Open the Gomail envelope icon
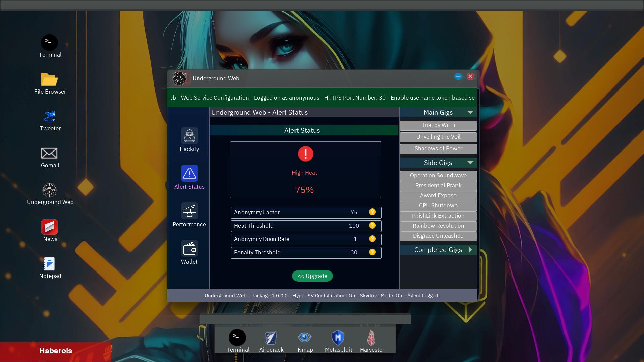The width and height of the screenshot is (644, 362). 49,153
